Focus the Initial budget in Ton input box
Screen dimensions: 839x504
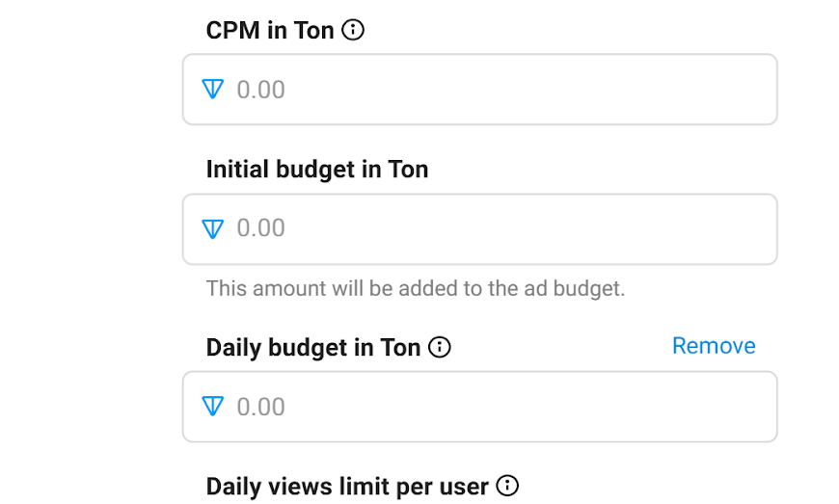[x=479, y=229]
